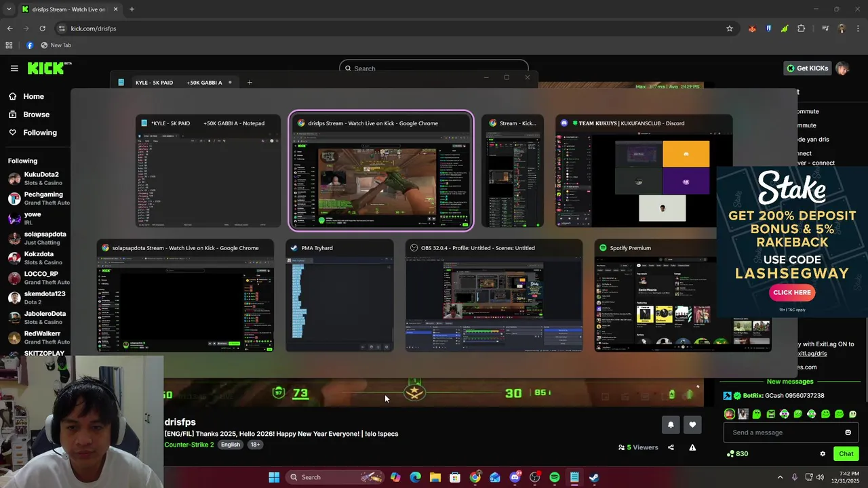Select Stream - Kick window thumbnail
Image resolution: width=868 pixels, height=488 pixels.
coord(513,171)
